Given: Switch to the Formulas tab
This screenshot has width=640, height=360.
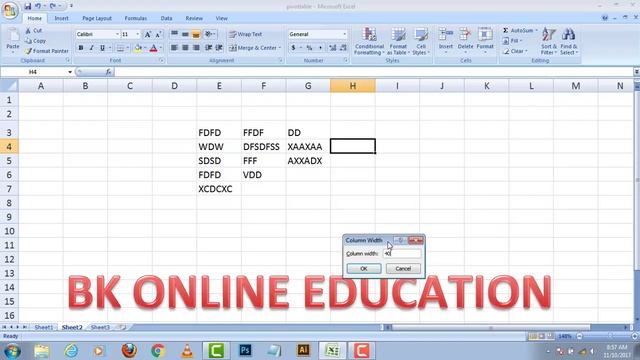Looking at the screenshot, I should (136, 18).
